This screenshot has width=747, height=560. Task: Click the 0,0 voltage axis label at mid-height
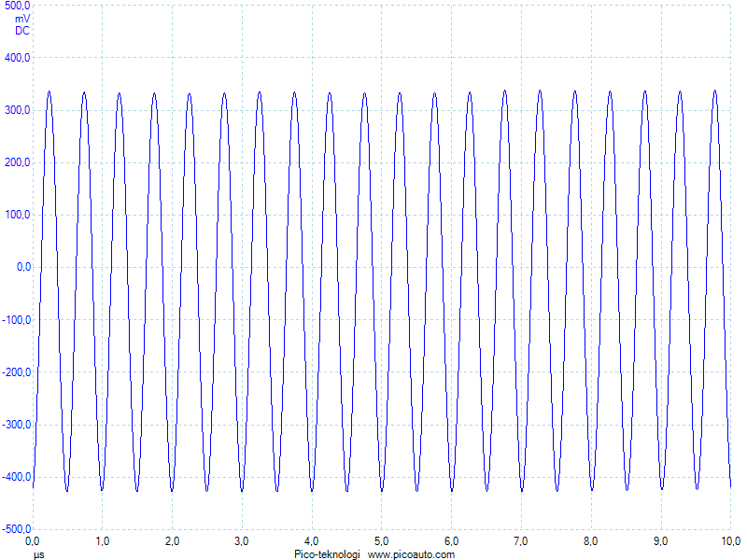[24, 267]
